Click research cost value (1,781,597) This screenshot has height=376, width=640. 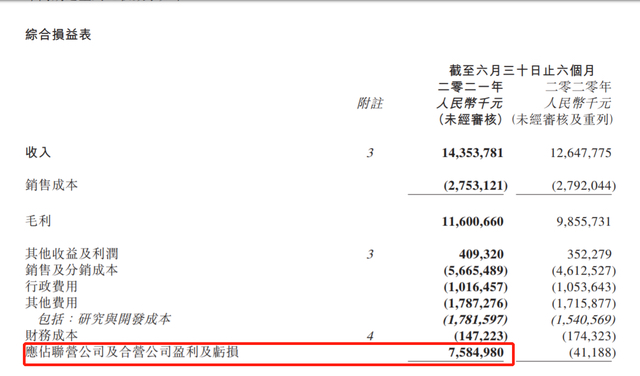click(x=476, y=320)
